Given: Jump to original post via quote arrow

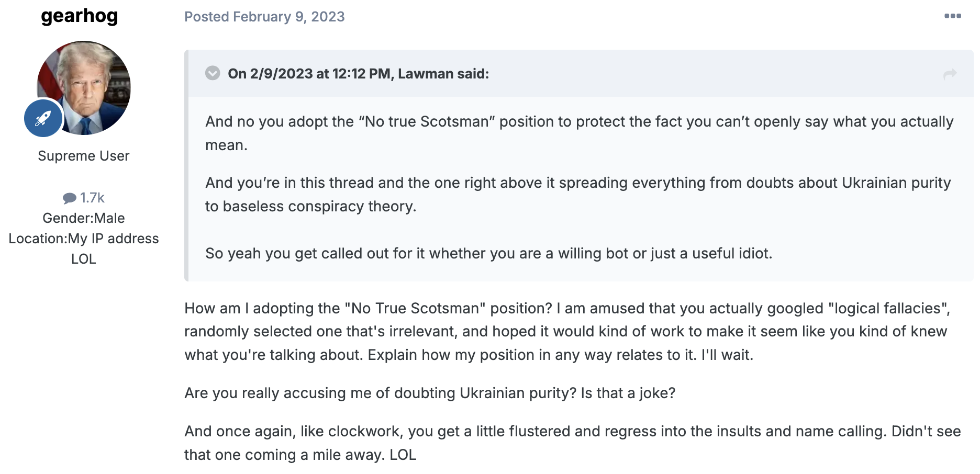Looking at the screenshot, I should tap(950, 74).
